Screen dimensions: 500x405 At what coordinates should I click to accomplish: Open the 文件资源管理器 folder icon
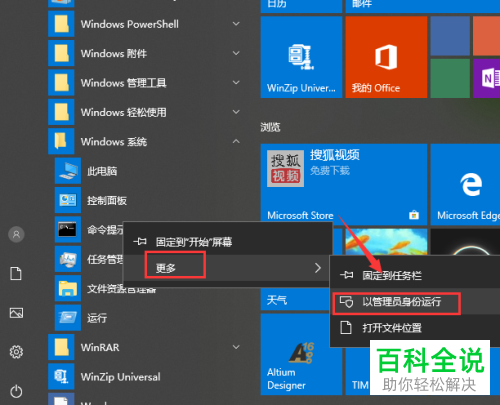click(x=68, y=288)
